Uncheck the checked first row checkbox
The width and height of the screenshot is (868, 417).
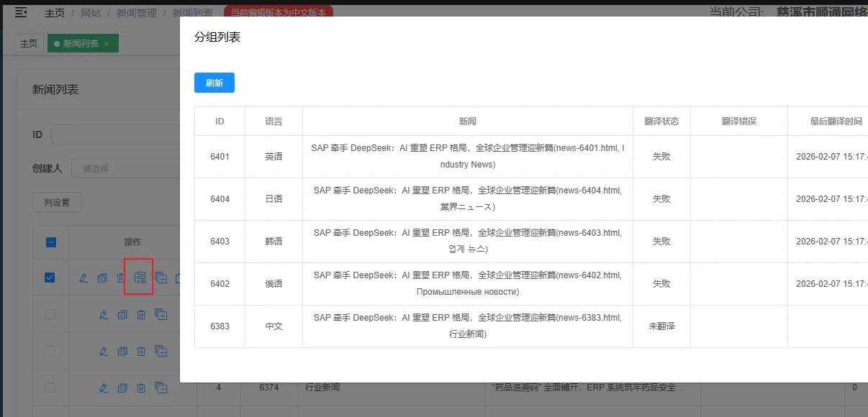(50, 278)
